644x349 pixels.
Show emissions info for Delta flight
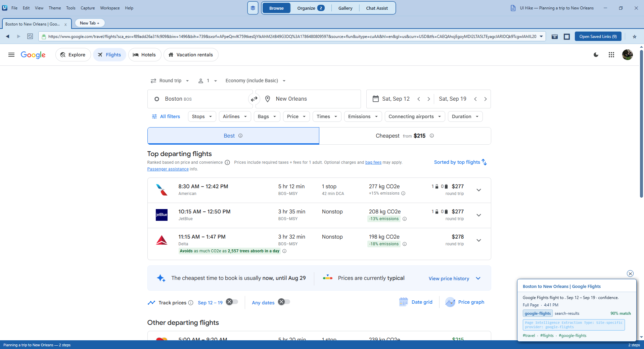click(x=405, y=244)
